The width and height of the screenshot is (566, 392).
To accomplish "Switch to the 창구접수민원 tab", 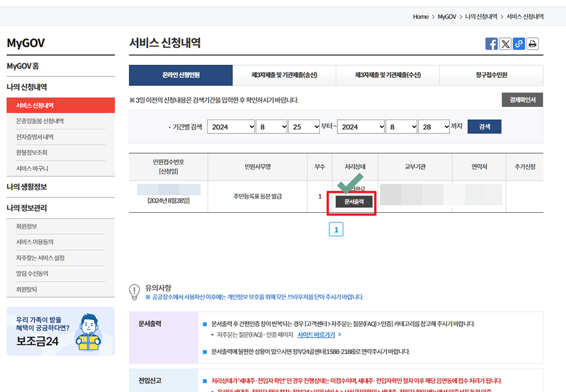I will [491, 75].
